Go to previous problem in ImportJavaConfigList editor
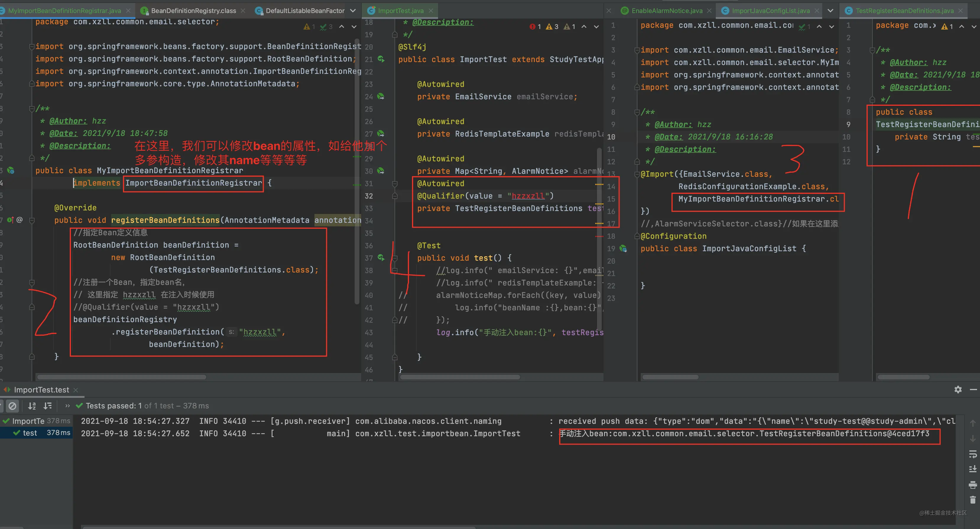Image resolution: width=980 pixels, height=529 pixels. (819, 26)
